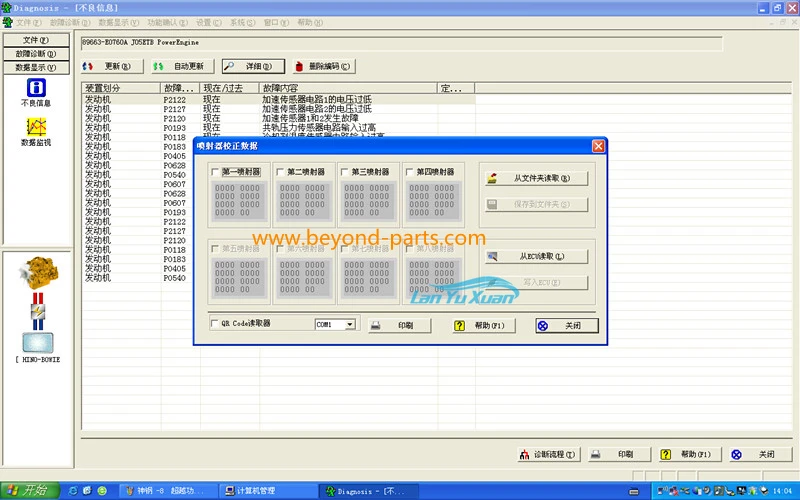Open 设置(C) menu
800x500 pixels.
(209, 22)
